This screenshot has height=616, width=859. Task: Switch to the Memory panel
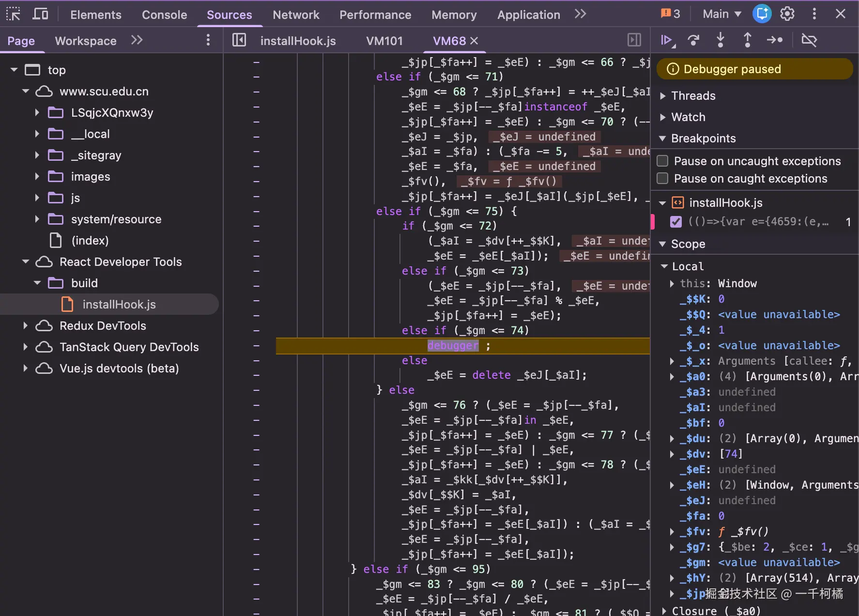point(454,15)
